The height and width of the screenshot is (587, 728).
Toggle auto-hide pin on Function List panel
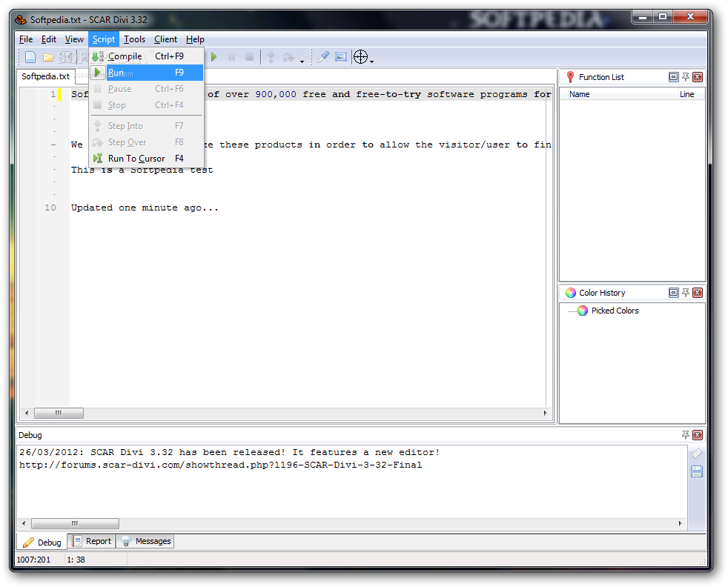tap(685, 77)
